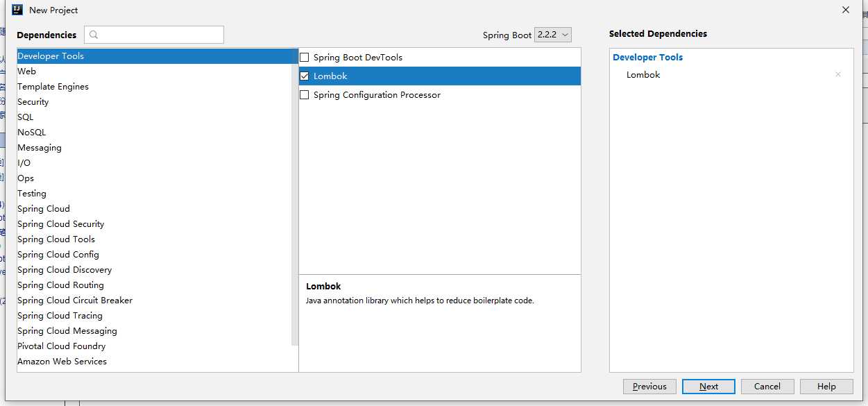The width and height of the screenshot is (868, 406).
Task: Click the Next button
Action: 708,387
